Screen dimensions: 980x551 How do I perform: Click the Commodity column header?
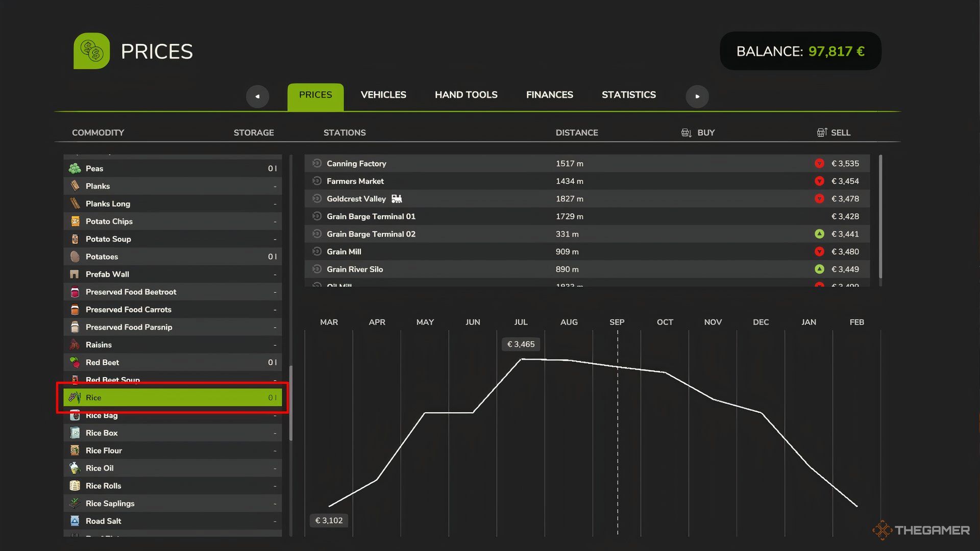98,133
